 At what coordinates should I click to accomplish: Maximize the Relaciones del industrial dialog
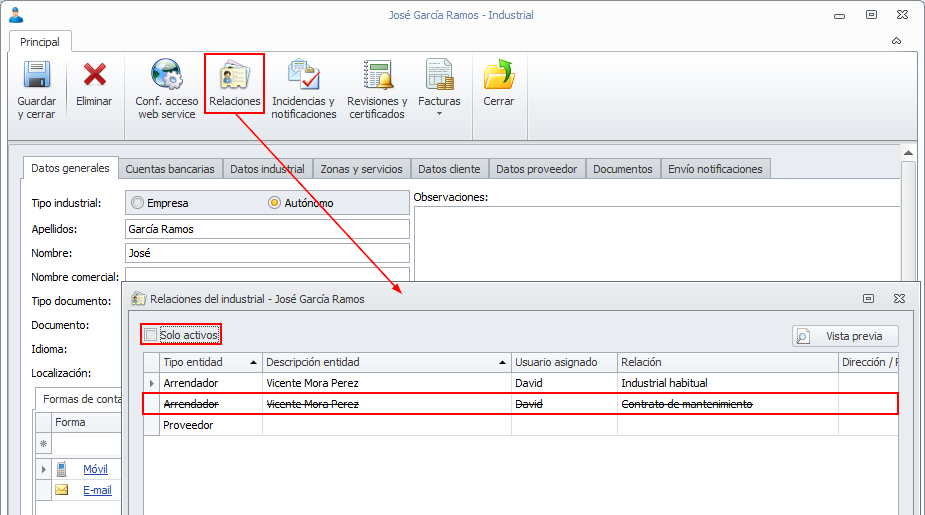[868, 298]
